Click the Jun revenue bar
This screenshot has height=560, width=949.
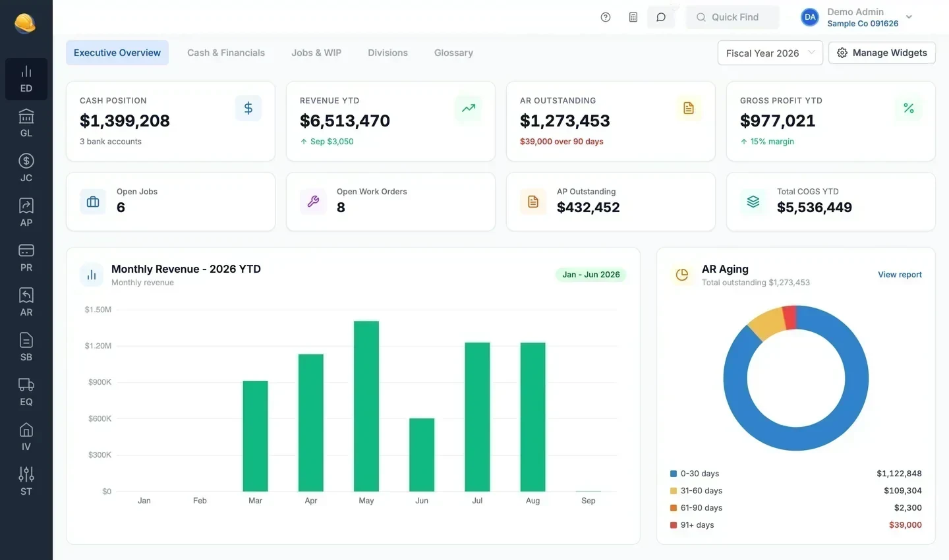[x=422, y=455]
